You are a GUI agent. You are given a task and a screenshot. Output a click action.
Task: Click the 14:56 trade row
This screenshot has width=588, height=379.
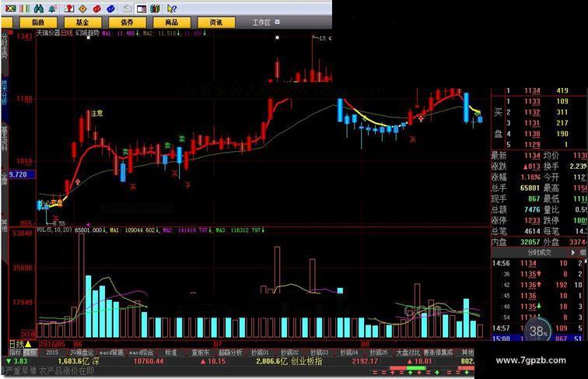(x=539, y=263)
